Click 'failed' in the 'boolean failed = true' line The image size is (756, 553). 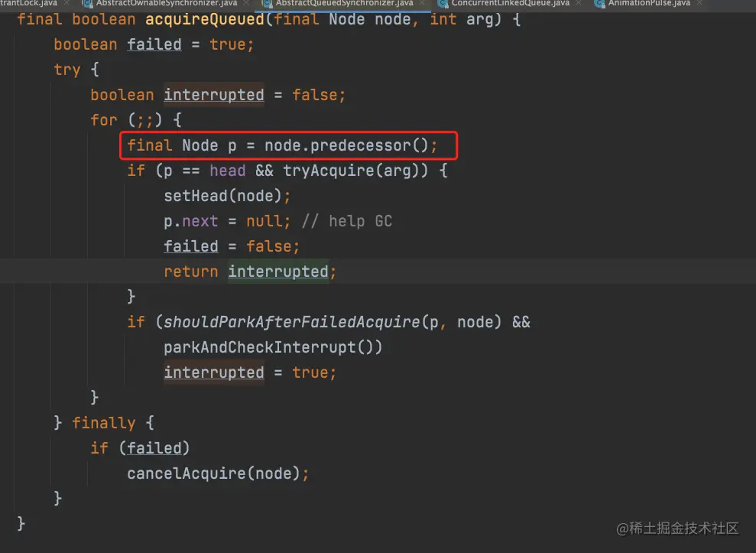pyautogui.click(x=154, y=44)
